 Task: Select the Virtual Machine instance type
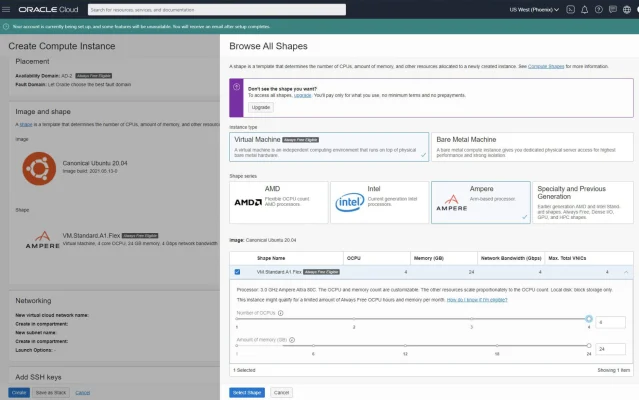coord(329,147)
